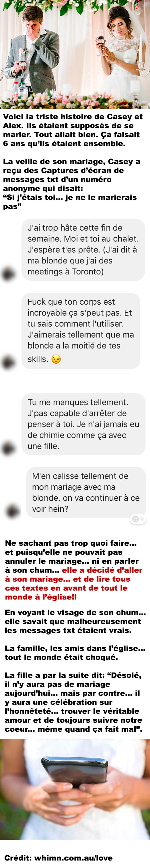The width and height of the screenshot is (150, 868).
Task: Select the 'Fuck que ton corps' message bubble
Action: coord(81,331)
